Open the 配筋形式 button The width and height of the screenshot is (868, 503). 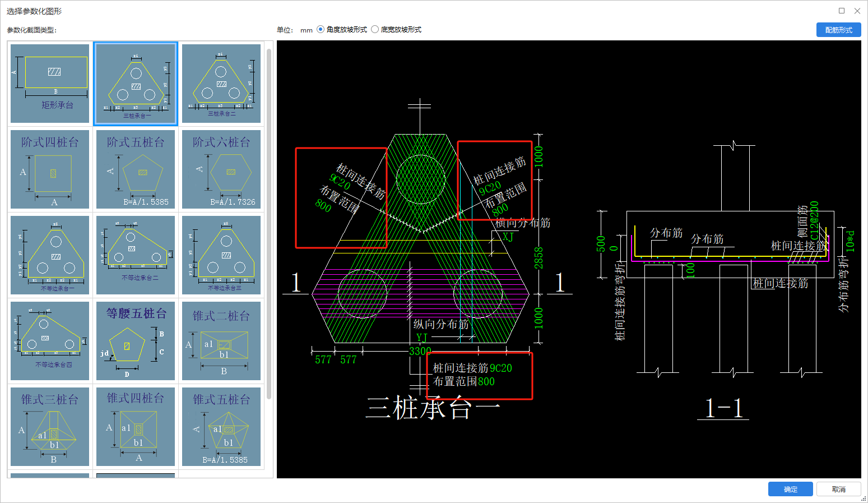pyautogui.click(x=838, y=30)
